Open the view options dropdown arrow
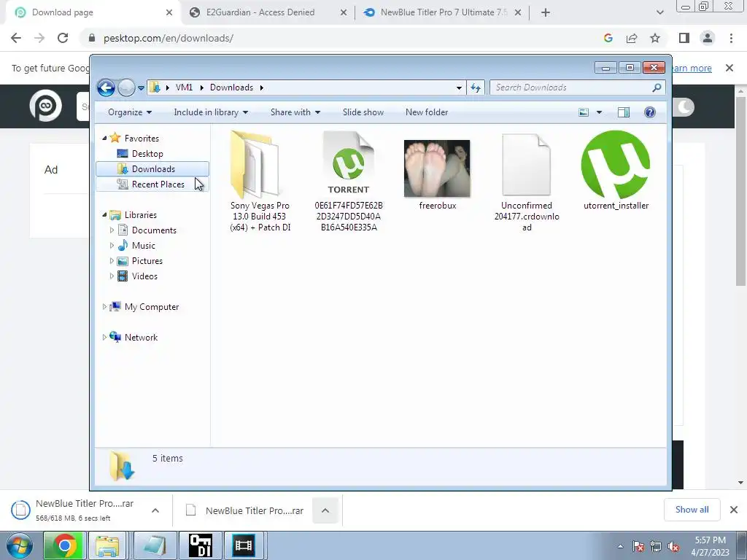Viewport: 747px width, 560px height. tap(600, 112)
